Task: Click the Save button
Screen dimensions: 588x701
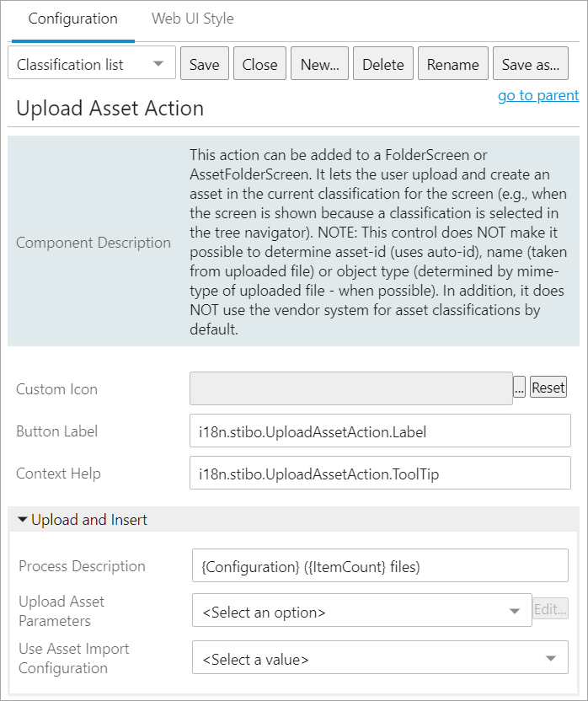Action: [204, 64]
